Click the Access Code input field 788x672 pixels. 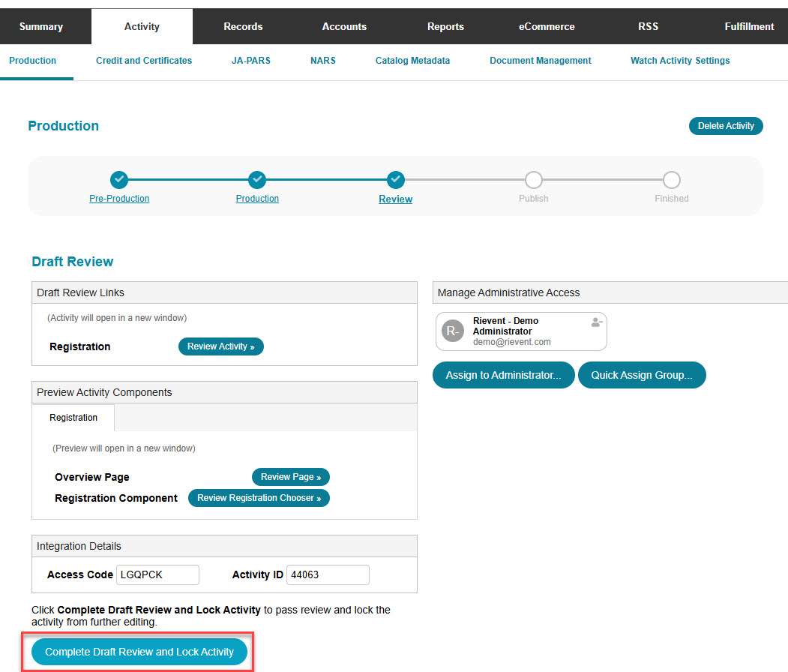pos(157,574)
